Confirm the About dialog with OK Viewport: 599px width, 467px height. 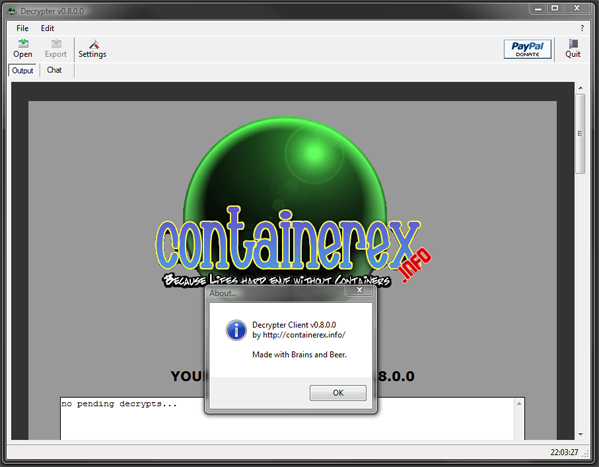click(338, 393)
